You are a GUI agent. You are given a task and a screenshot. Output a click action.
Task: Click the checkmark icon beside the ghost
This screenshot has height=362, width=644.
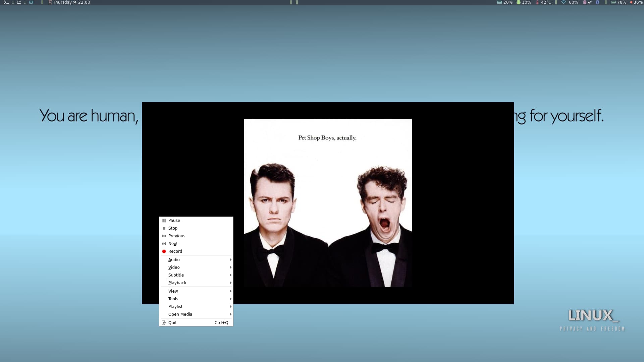[590, 2]
